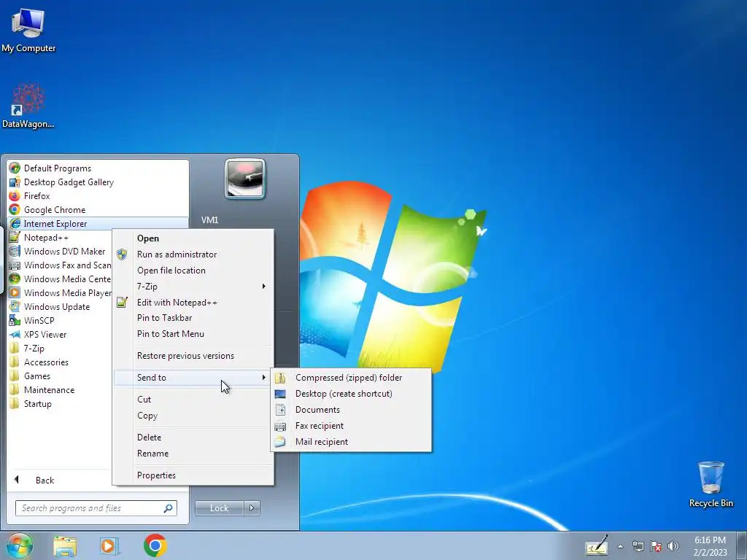Click the Windows Start orb
Screen dimensions: 747x560
pos(20,545)
